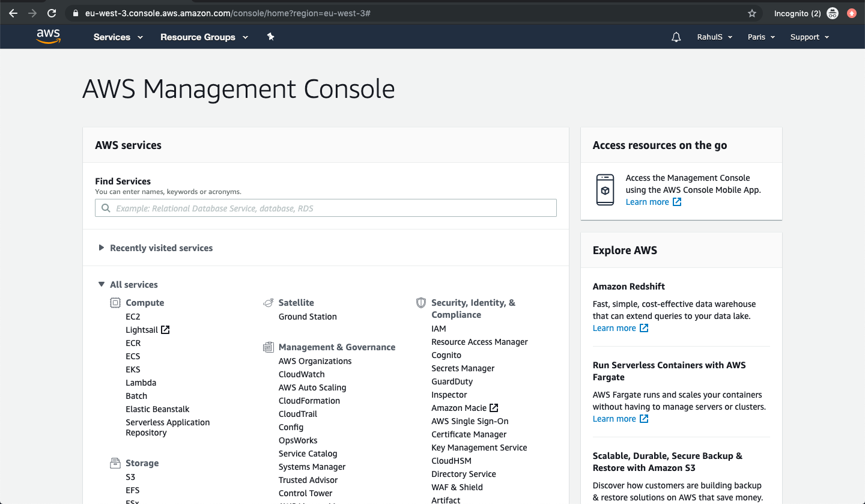865x504 pixels.
Task: Open the EC2 service link
Action: 133,317
